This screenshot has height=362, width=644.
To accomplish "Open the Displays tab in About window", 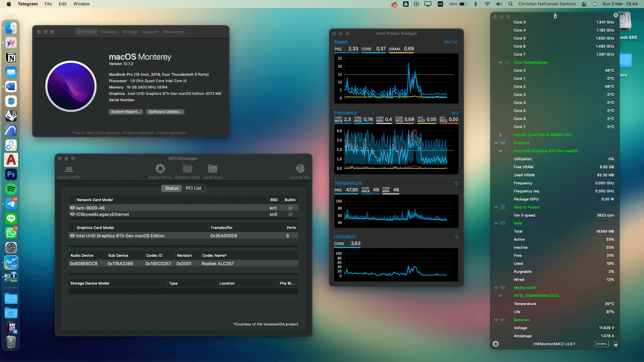I will tap(109, 32).
